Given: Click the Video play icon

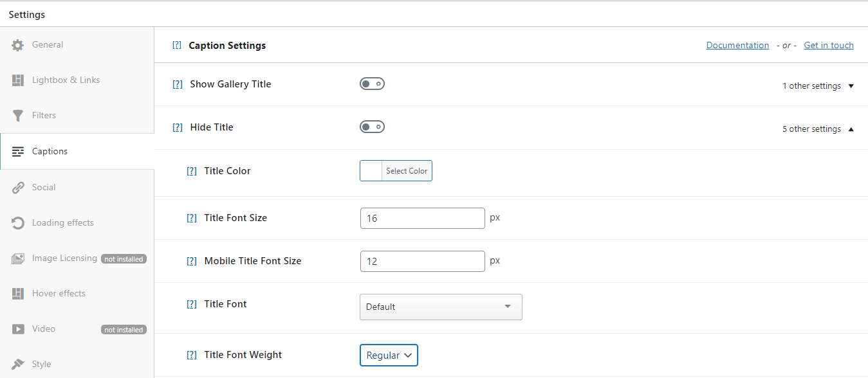Looking at the screenshot, I should coord(18,329).
